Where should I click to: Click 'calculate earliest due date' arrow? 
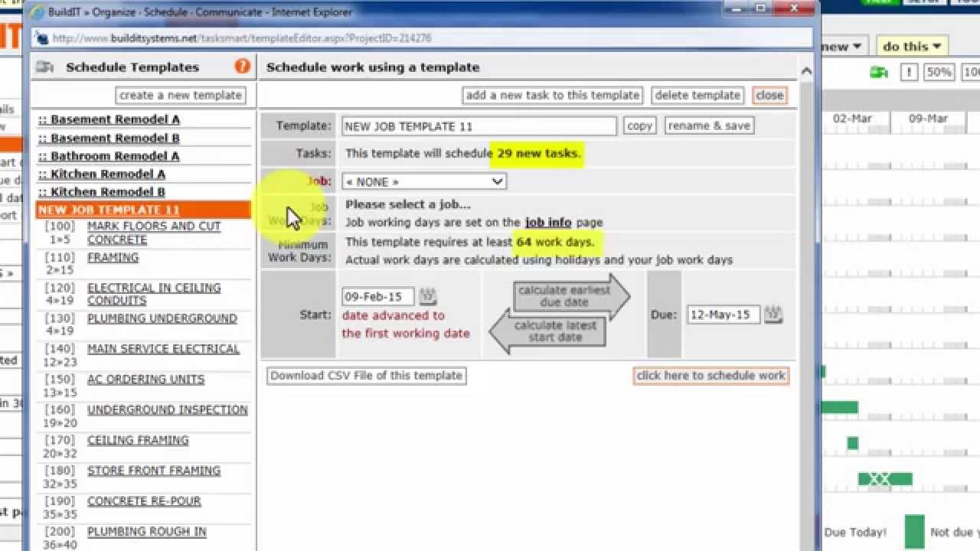pyautogui.click(x=571, y=296)
